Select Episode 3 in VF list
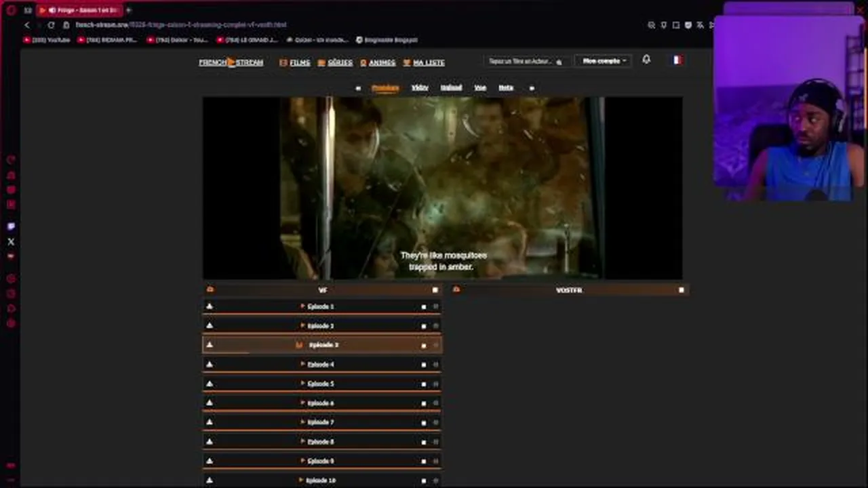Viewport: 868px width, 488px height. click(x=322, y=345)
